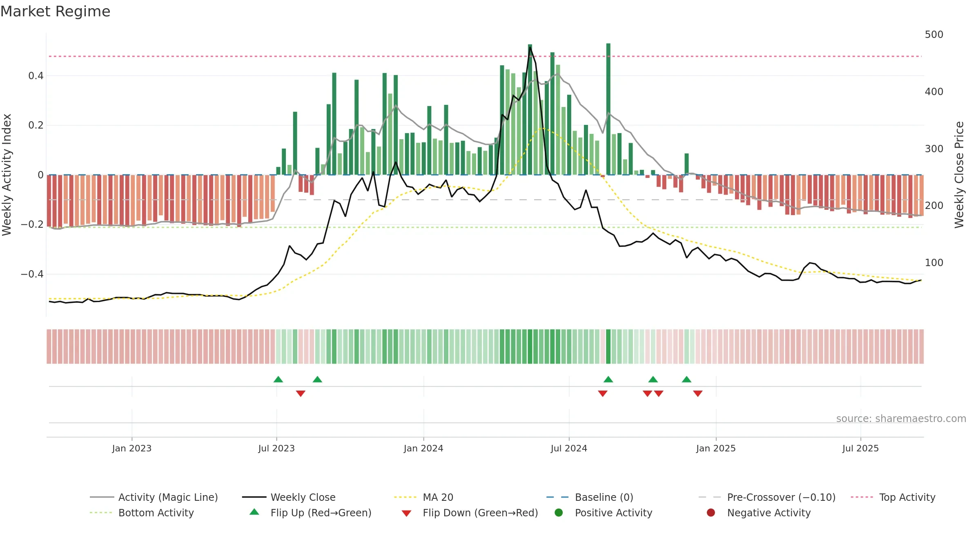
Task: Click the last Flip Down marker before Jan 2025
Action: point(698,393)
